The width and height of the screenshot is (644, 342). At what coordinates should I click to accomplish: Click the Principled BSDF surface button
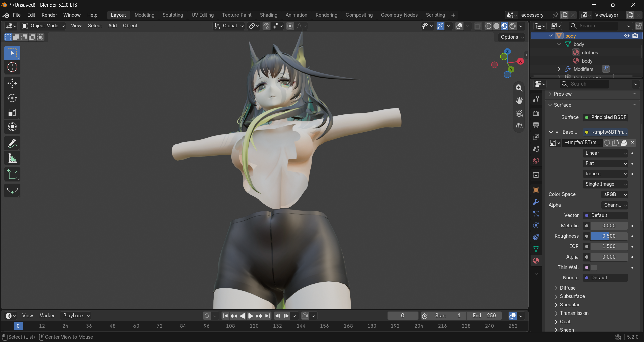pyautogui.click(x=605, y=117)
